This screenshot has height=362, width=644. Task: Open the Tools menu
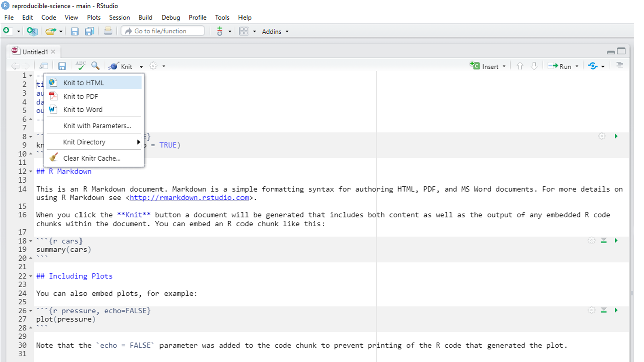[x=222, y=17]
